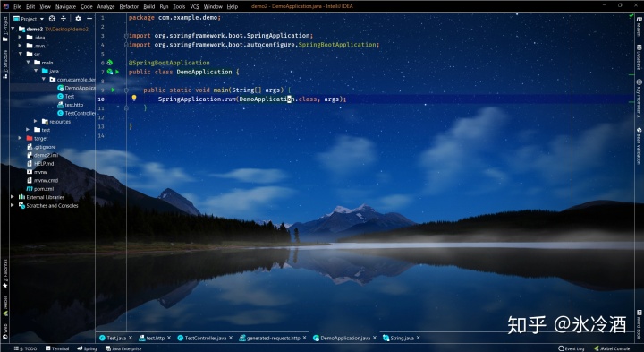
Task: Collapse main method fold marker on line 9
Action: click(126, 90)
